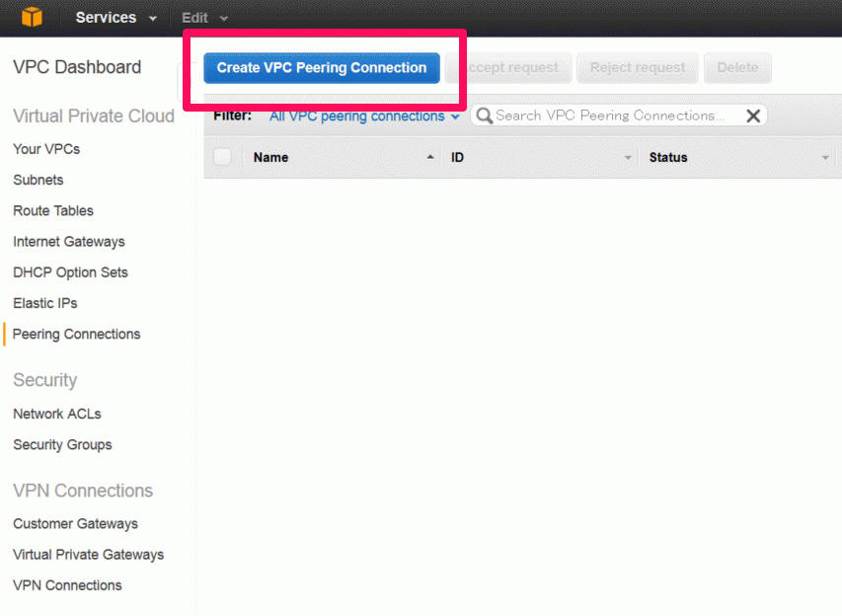842x616 pixels.
Task: Navigate to Route Tables
Action: (x=53, y=210)
